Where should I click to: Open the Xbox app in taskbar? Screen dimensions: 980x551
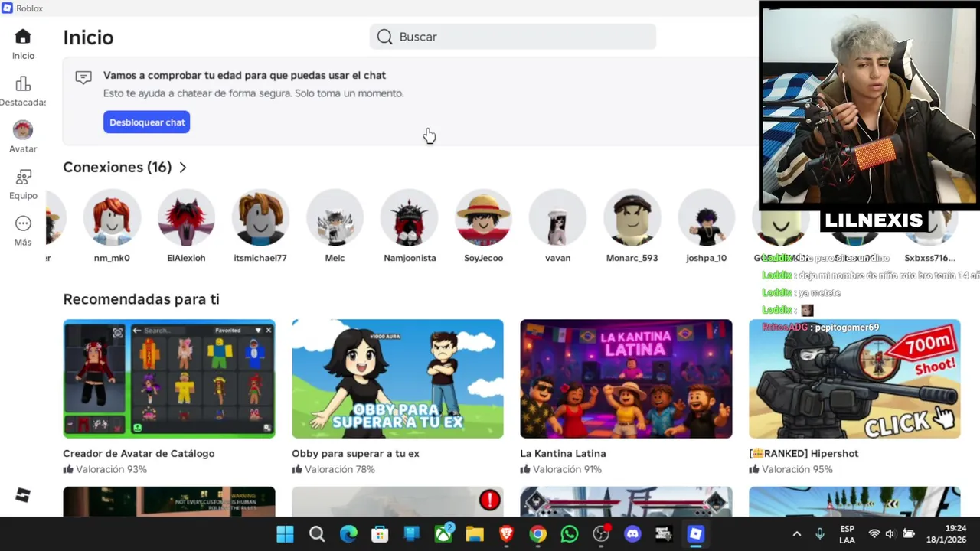click(443, 534)
